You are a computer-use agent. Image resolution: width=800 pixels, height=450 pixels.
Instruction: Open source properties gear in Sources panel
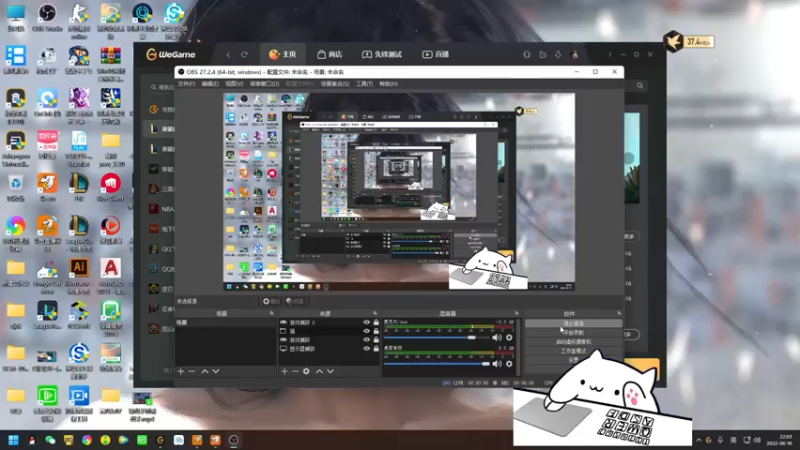(306, 371)
